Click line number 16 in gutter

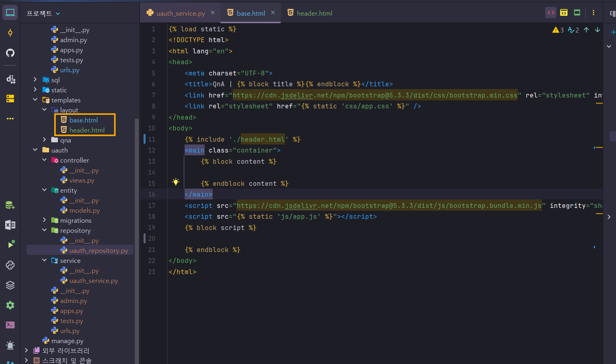pyautogui.click(x=152, y=194)
